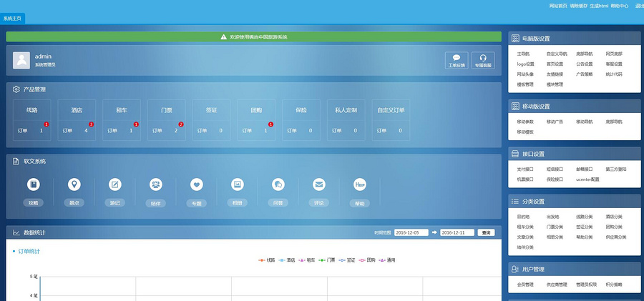
Task: Open 友情链接 link
Action: point(555,74)
